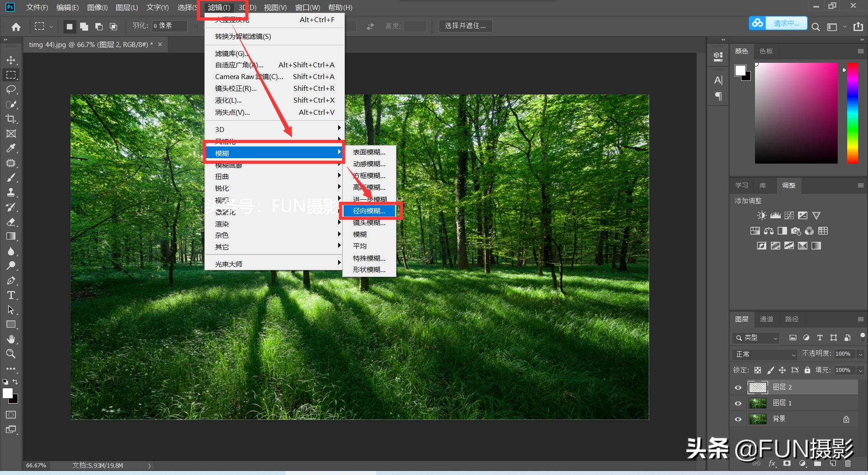
Task: Enable the pixel layer filter icon
Action: click(x=793, y=338)
